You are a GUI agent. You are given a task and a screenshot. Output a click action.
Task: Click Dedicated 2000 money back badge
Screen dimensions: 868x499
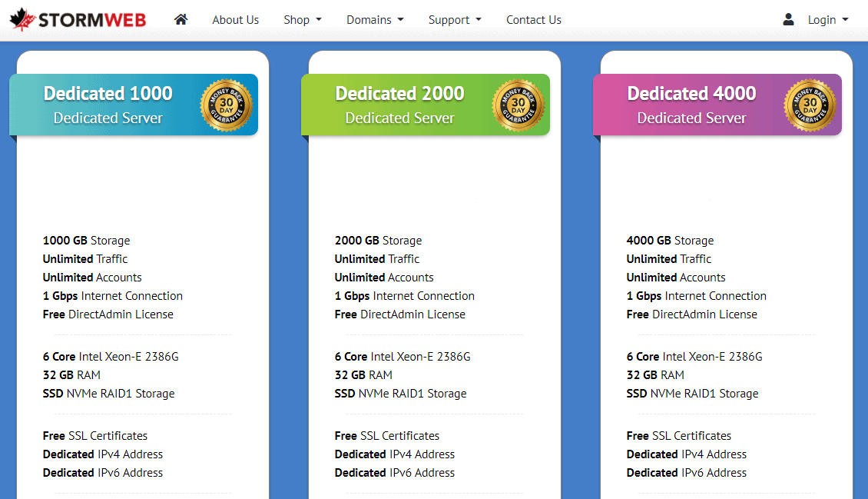tap(518, 105)
